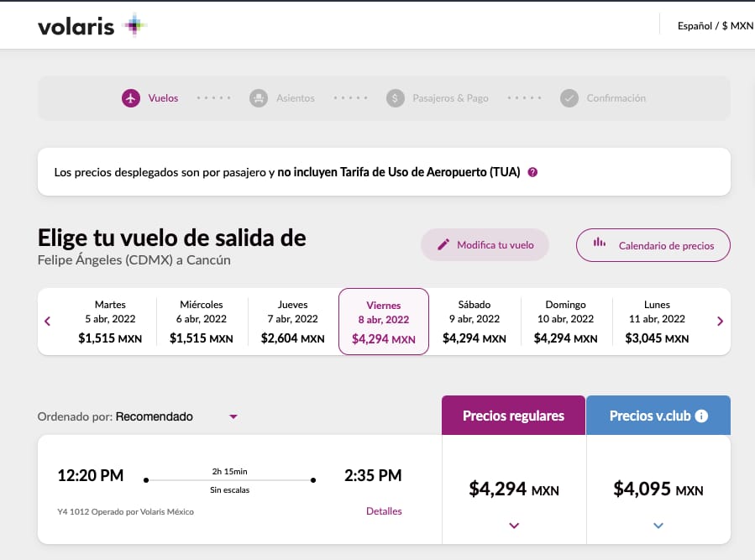The image size is (755, 560).
Task: Open the Español / $ MXN selector
Action: [716, 26]
